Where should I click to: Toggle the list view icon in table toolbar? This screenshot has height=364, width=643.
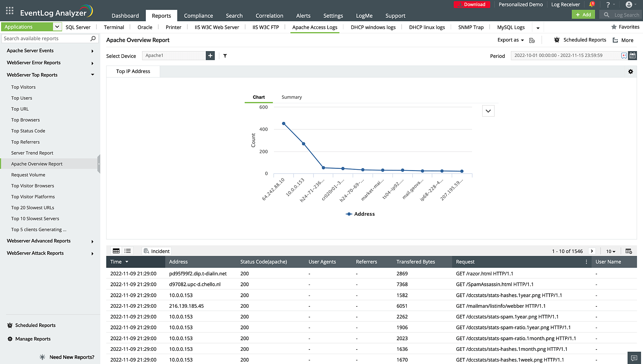[x=128, y=251]
